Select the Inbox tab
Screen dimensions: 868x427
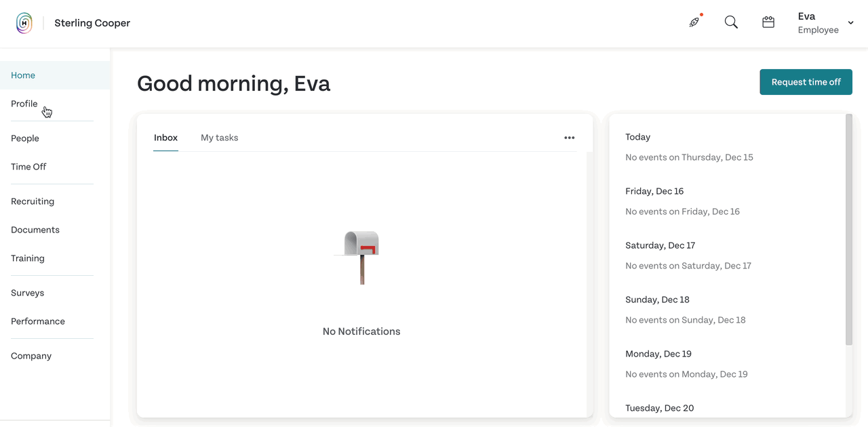click(165, 138)
